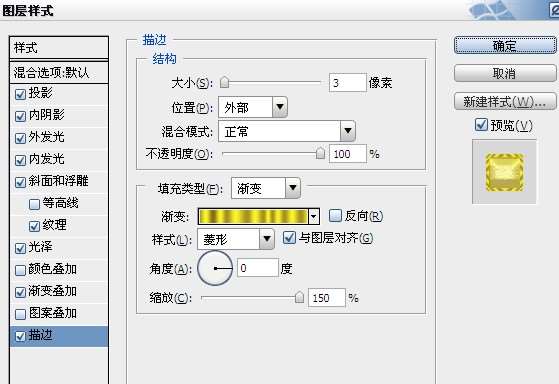Open 光泽 satin settings
Screen dimensions: 559x384
[x=41, y=247]
